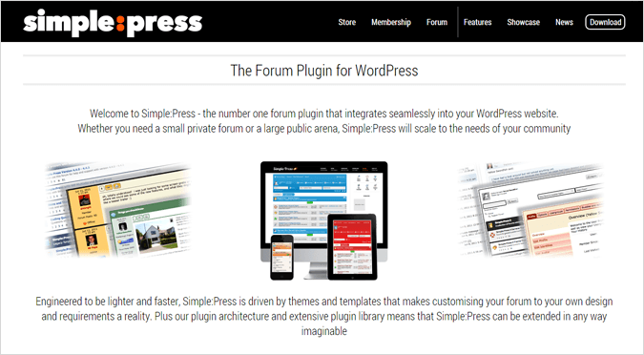Go to the Membership page
The image size is (644, 355).
pyautogui.click(x=391, y=22)
